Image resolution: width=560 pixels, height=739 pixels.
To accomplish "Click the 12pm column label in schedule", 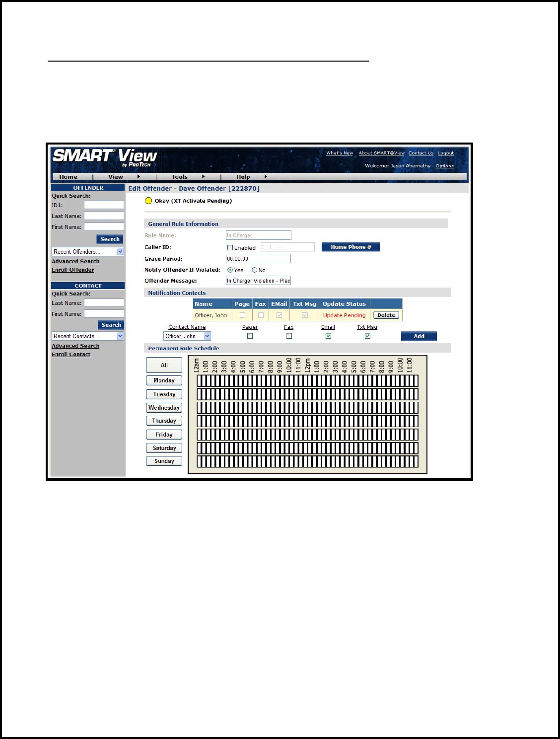I will tap(308, 366).
